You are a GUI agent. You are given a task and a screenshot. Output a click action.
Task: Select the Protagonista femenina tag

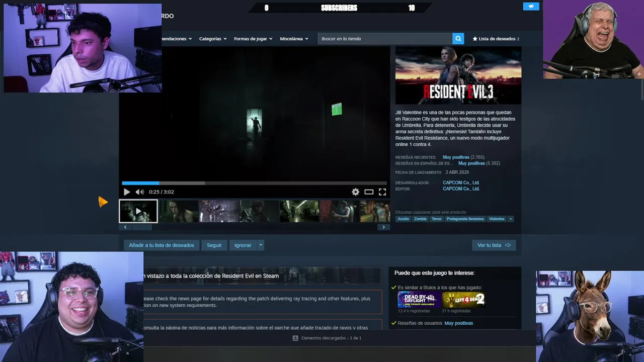pyautogui.click(x=465, y=219)
